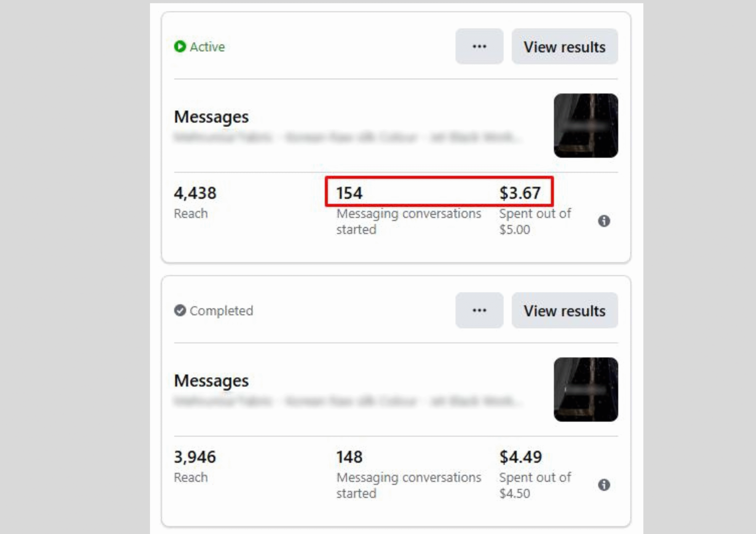Select Messages title in the Active ad
The image size is (756, 534).
coord(211,117)
